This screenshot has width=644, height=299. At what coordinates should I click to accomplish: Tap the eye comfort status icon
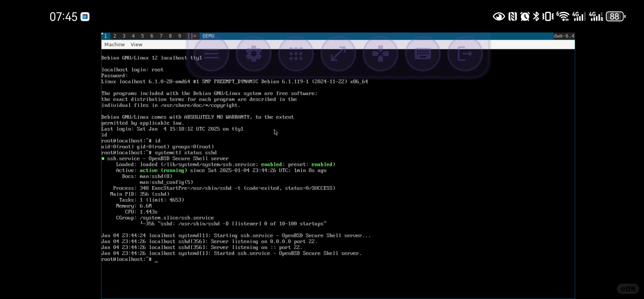tap(499, 17)
